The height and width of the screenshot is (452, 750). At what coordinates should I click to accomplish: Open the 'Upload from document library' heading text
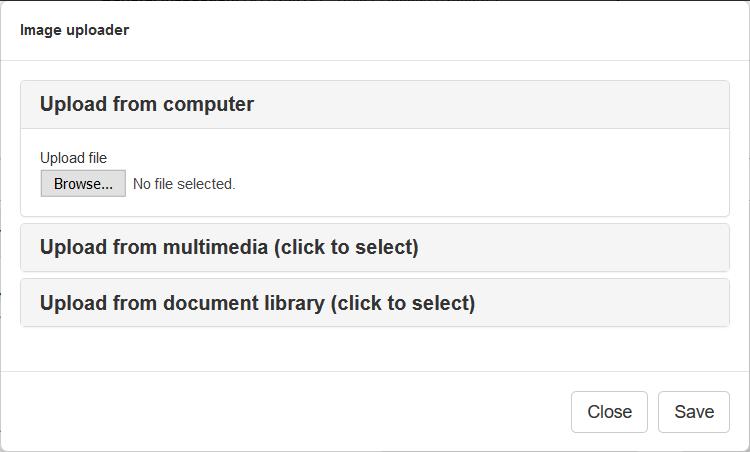coord(257,303)
